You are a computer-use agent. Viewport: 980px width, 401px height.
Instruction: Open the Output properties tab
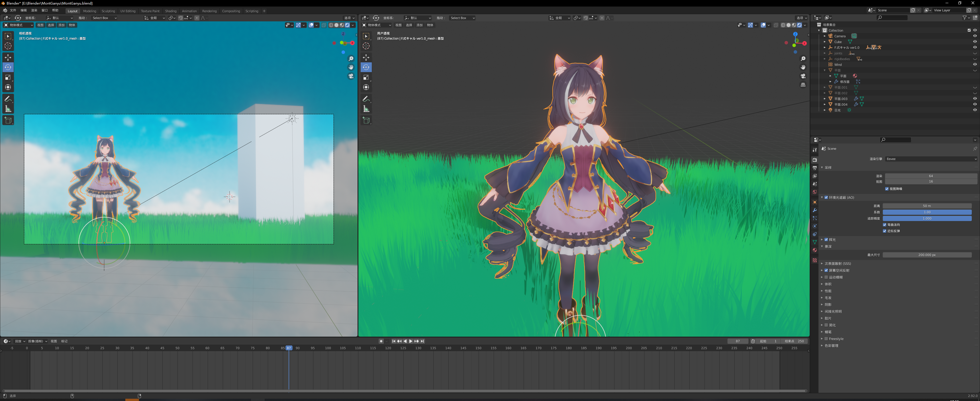[814, 168]
